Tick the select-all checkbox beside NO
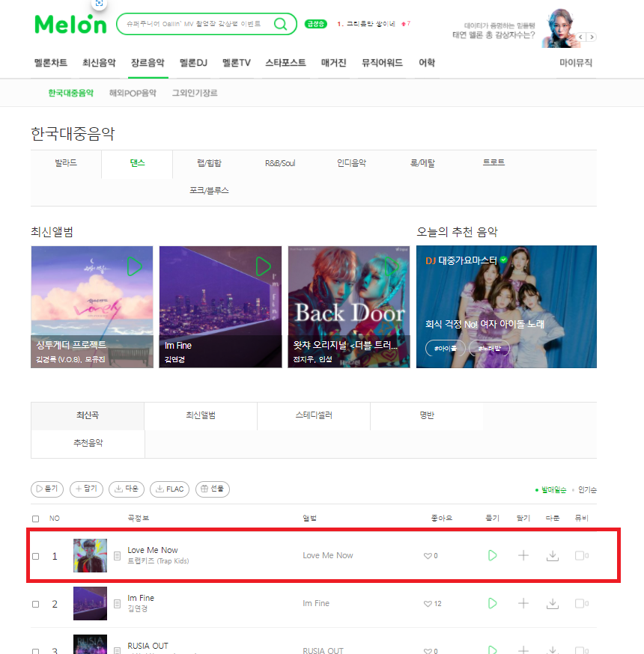The height and width of the screenshot is (654, 644). [x=35, y=519]
